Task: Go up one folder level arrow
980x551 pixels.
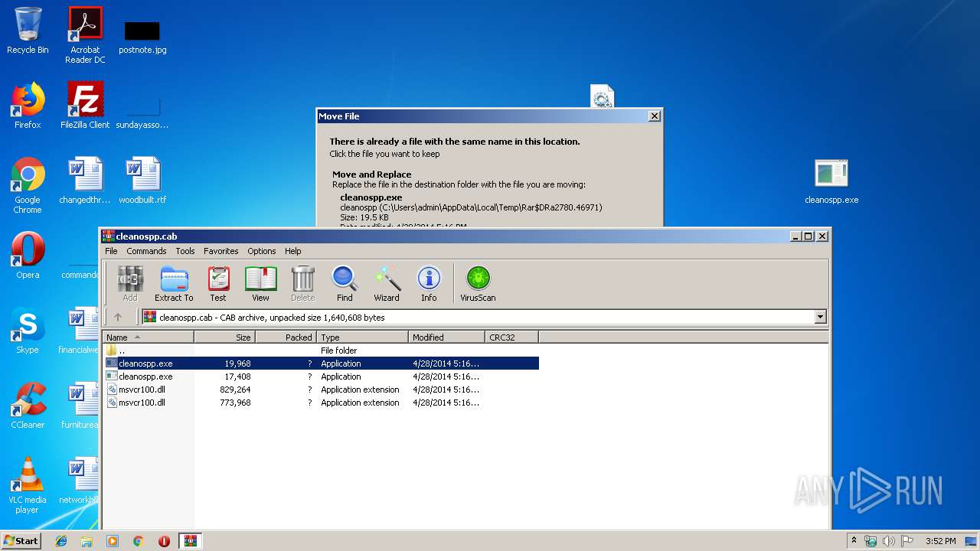Action: [118, 317]
